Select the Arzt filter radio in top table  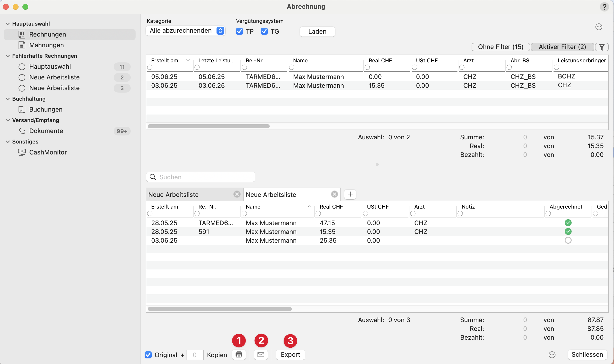462,67
